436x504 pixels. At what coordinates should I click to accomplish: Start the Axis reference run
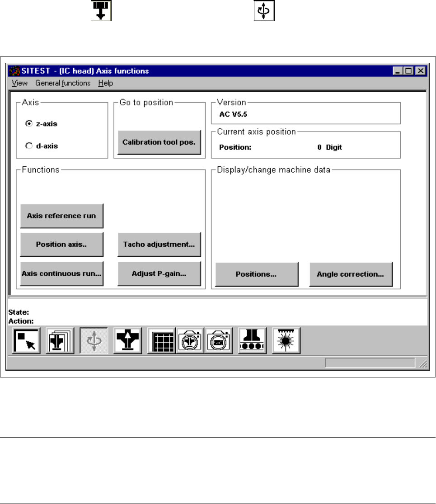62,216
